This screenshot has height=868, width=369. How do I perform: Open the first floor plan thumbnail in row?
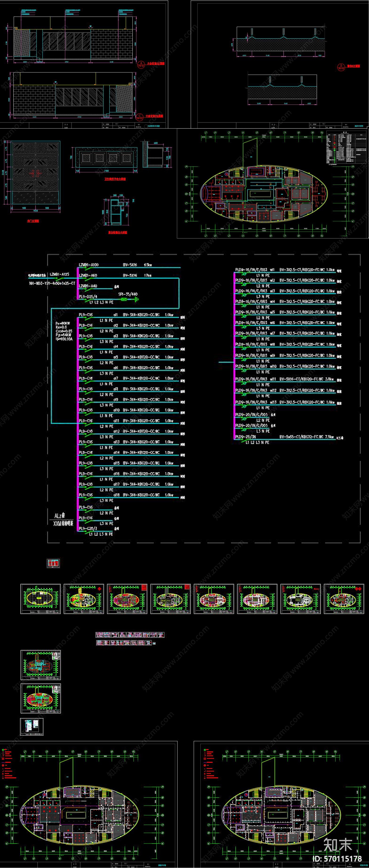point(40,599)
